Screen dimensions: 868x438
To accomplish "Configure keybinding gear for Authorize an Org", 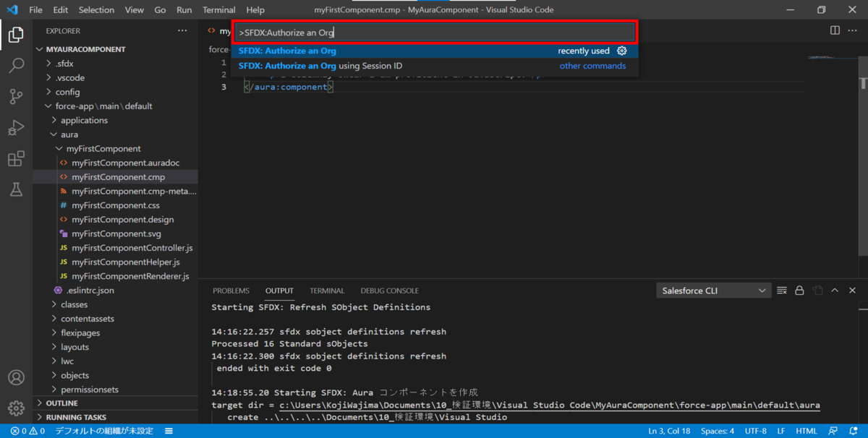I will pyautogui.click(x=622, y=51).
